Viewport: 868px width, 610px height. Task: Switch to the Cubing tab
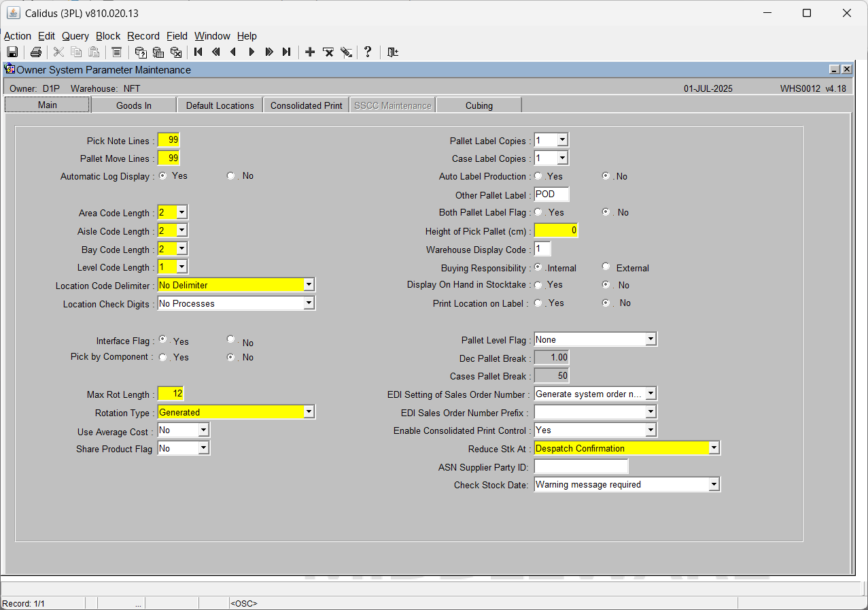479,105
